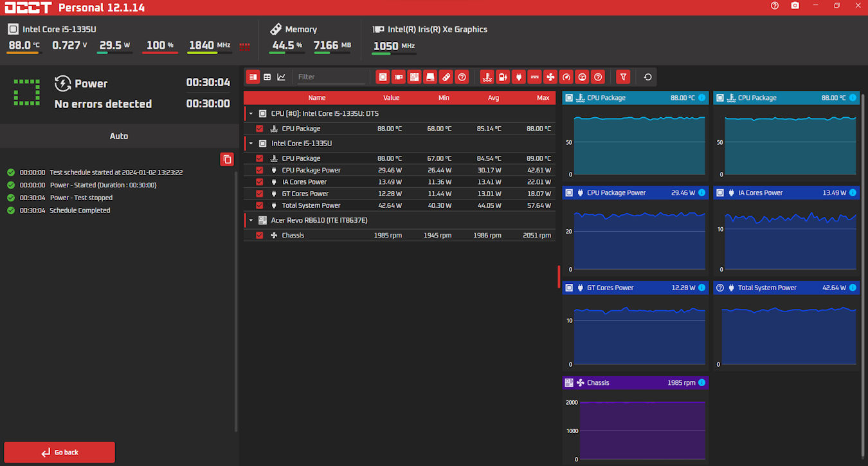Collapse the Intel Core i5-1335U sensor group
This screenshot has height=466, width=868.
(251, 144)
